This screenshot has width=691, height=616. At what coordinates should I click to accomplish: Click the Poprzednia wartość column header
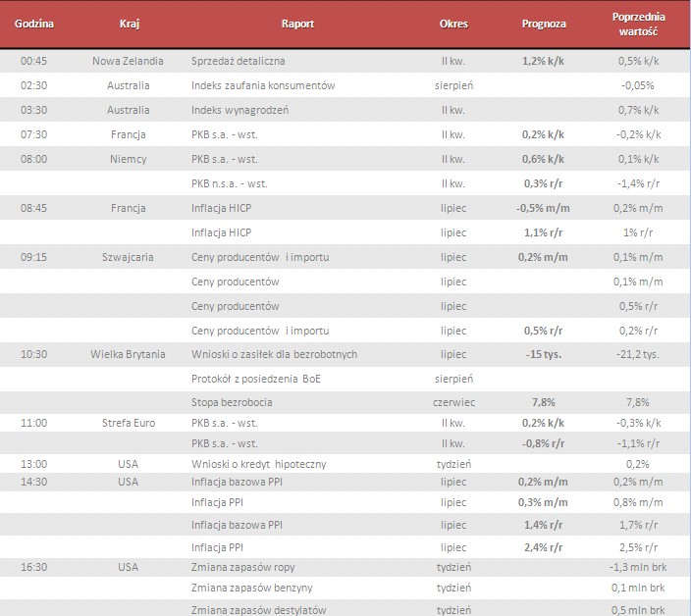click(638, 25)
